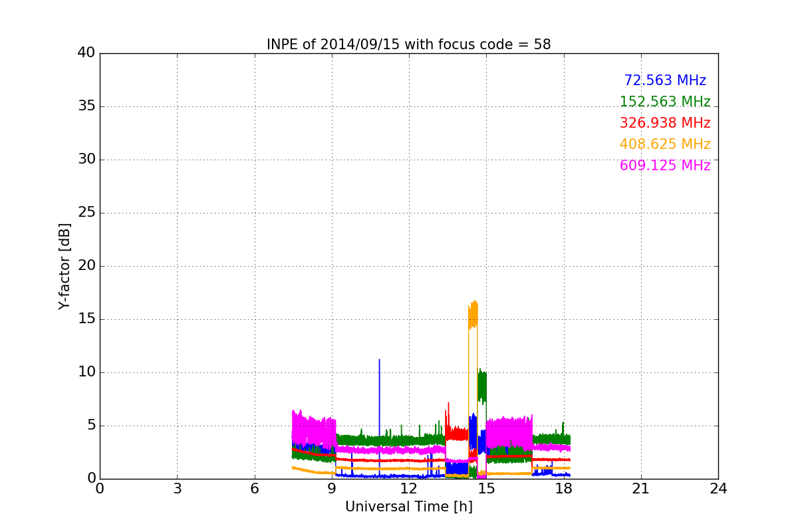
Task: Click the x-axis tick label 24
Action: tap(718, 489)
